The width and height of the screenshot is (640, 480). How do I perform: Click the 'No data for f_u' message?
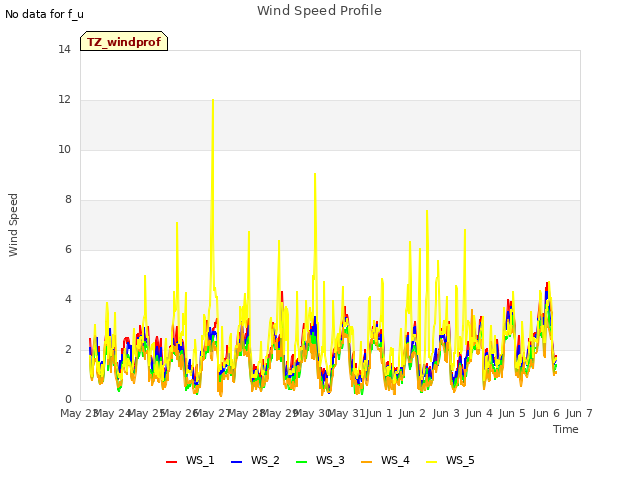44,14
